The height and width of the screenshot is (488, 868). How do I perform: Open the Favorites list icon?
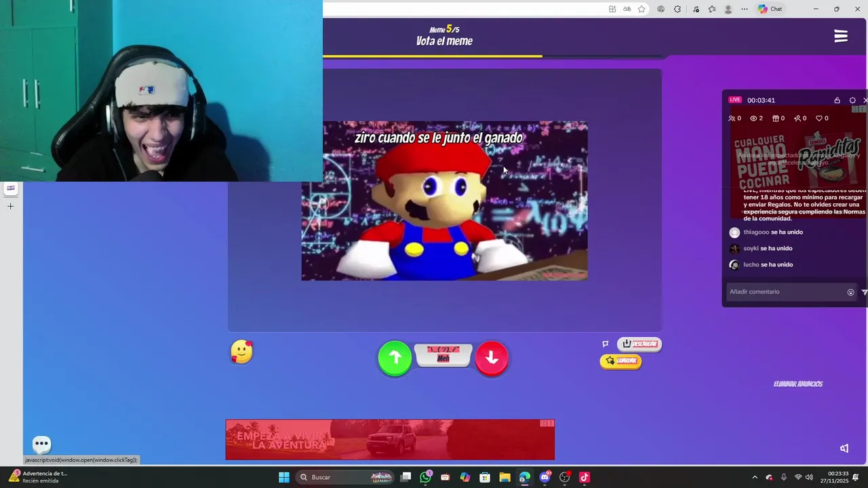click(x=712, y=9)
